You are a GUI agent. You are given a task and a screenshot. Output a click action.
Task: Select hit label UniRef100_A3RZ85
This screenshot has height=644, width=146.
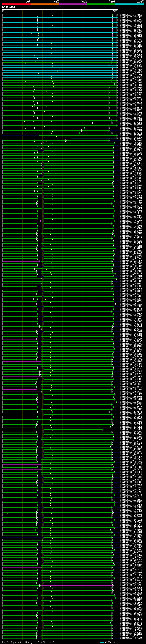point(131,625)
